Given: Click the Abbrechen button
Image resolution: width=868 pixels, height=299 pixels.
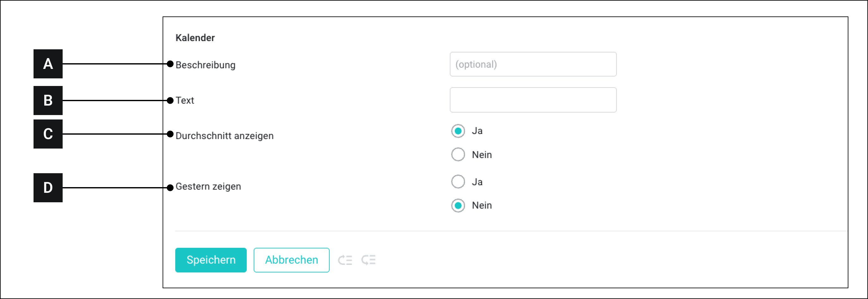Looking at the screenshot, I should tap(291, 260).
